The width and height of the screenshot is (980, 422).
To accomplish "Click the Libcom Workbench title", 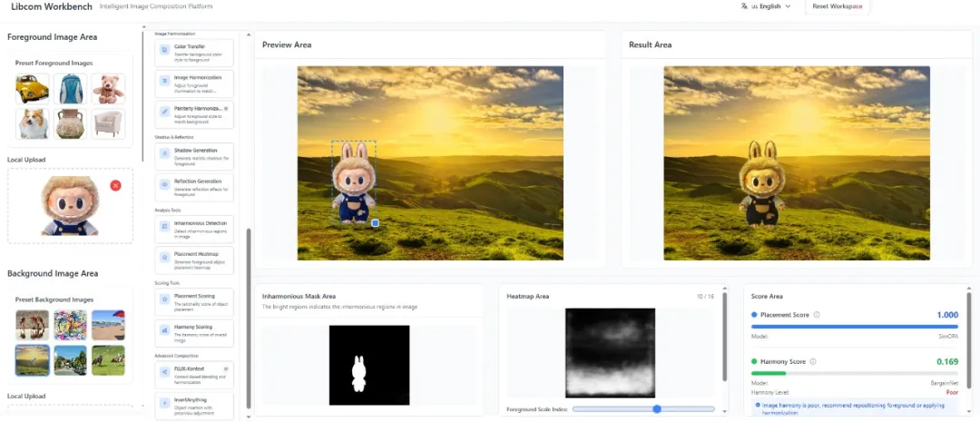I will pyautogui.click(x=51, y=6).
